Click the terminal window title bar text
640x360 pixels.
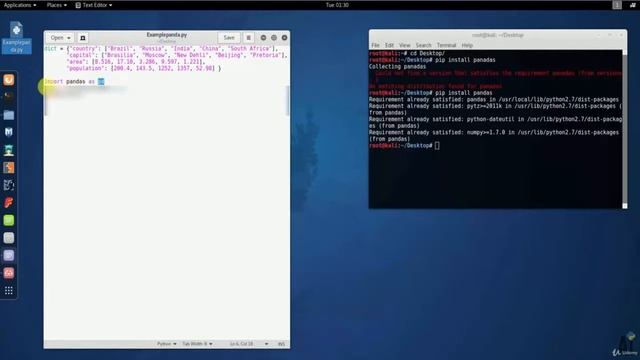498,35
